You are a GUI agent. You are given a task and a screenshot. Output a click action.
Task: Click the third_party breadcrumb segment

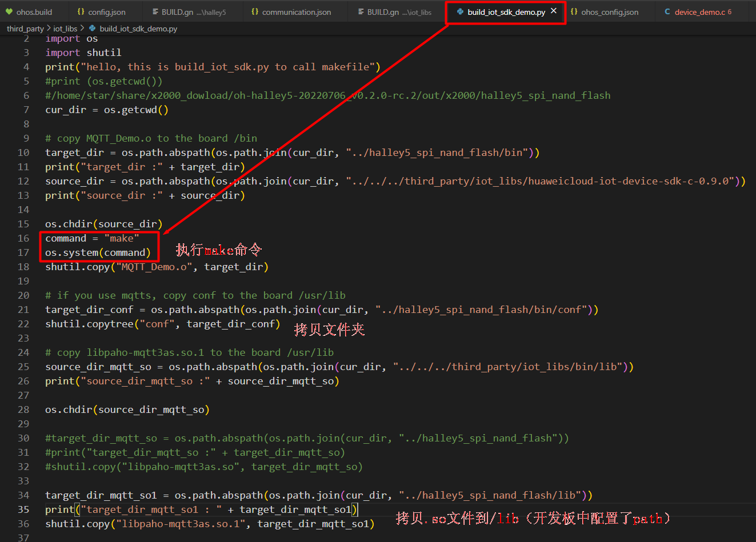coord(25,29)
